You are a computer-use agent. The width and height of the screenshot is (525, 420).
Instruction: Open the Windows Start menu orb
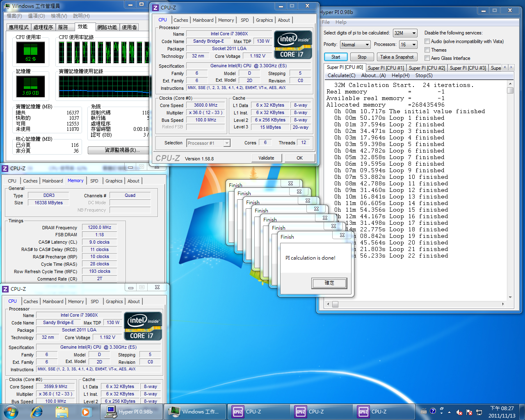pyautogui.click(x=11, y=411)
